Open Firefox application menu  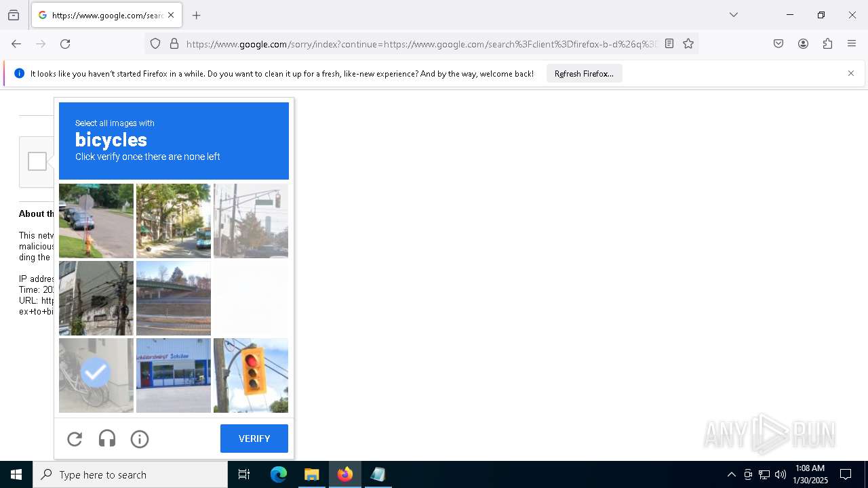852,44
